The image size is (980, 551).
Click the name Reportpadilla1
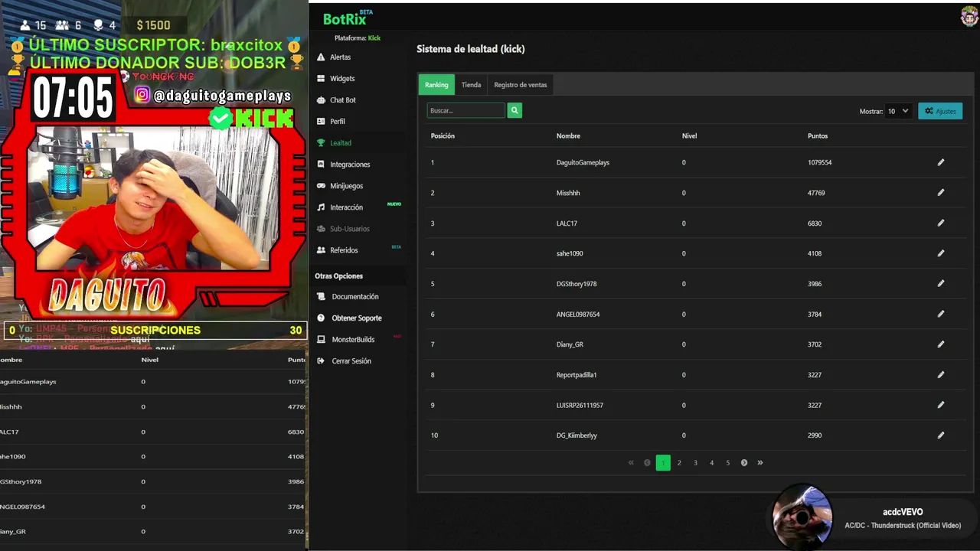coord(577,375)
